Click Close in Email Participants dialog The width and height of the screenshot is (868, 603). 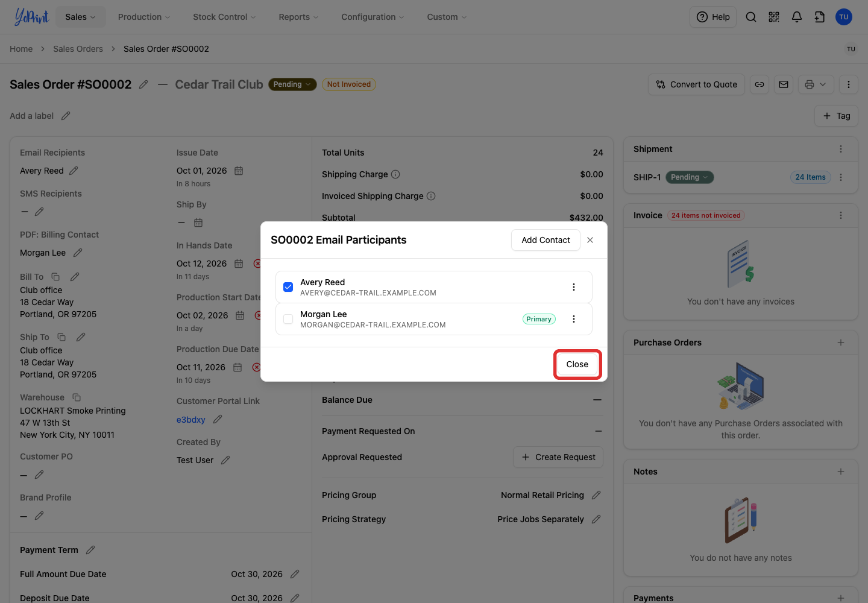tap(577, 364)
